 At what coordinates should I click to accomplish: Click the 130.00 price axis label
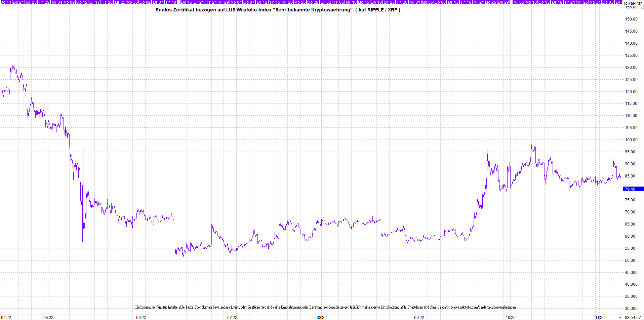631,68
